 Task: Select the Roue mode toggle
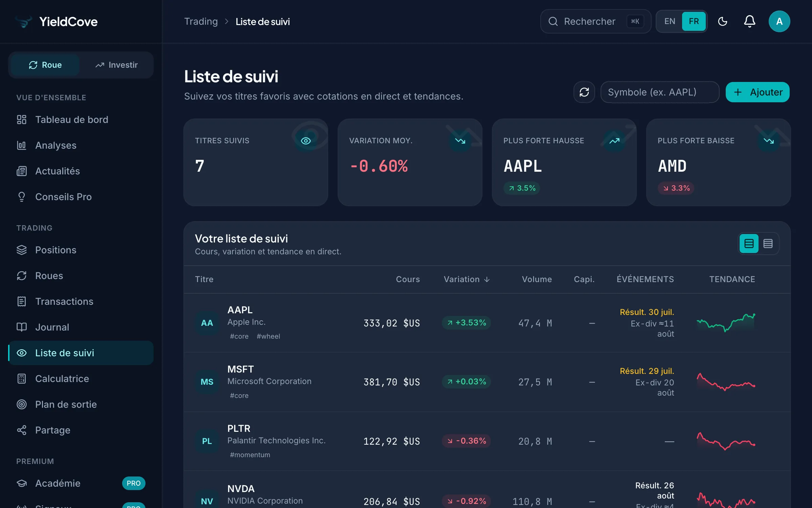coord(45,65)
